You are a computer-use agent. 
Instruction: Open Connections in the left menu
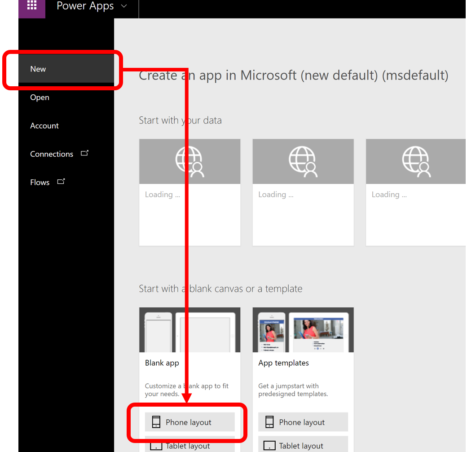click(66, 154)
